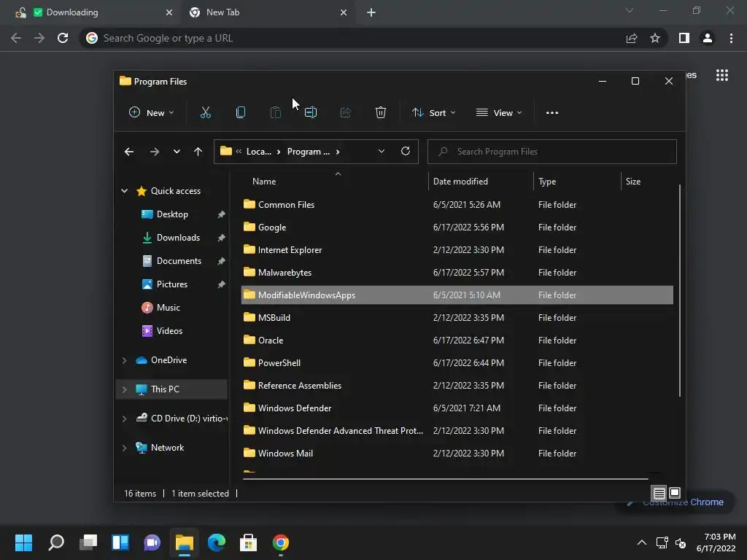Click the horizontal scrollbar in file list

(x=445, y=479)
